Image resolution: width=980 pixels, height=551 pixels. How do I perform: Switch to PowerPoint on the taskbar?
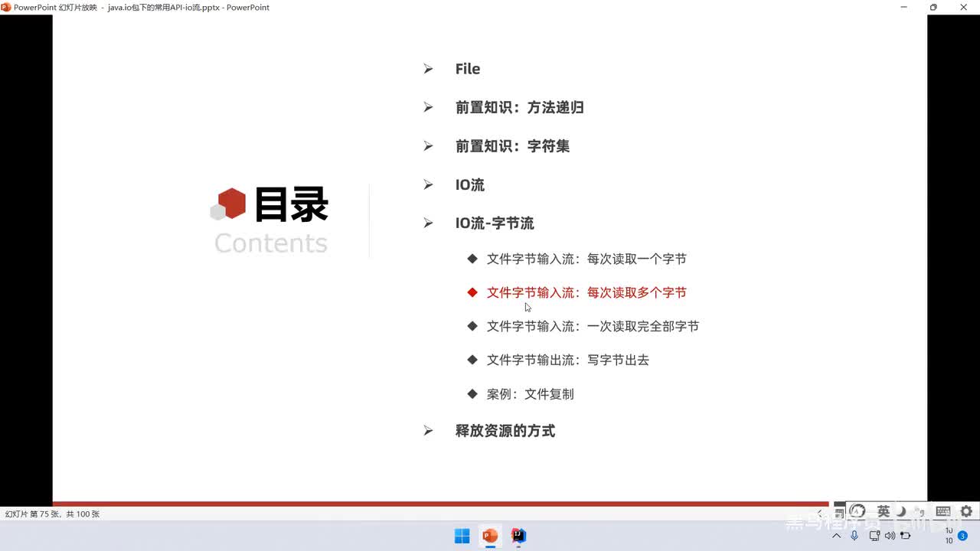tap(490, 536)
